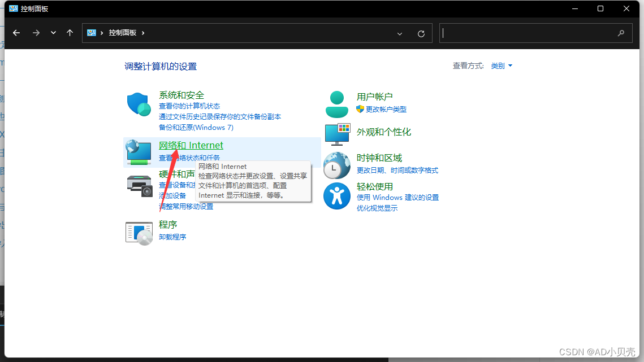Screen dimensions: 644x362
Task: Go up one level with the up arrow
Action: click(70, 33)
